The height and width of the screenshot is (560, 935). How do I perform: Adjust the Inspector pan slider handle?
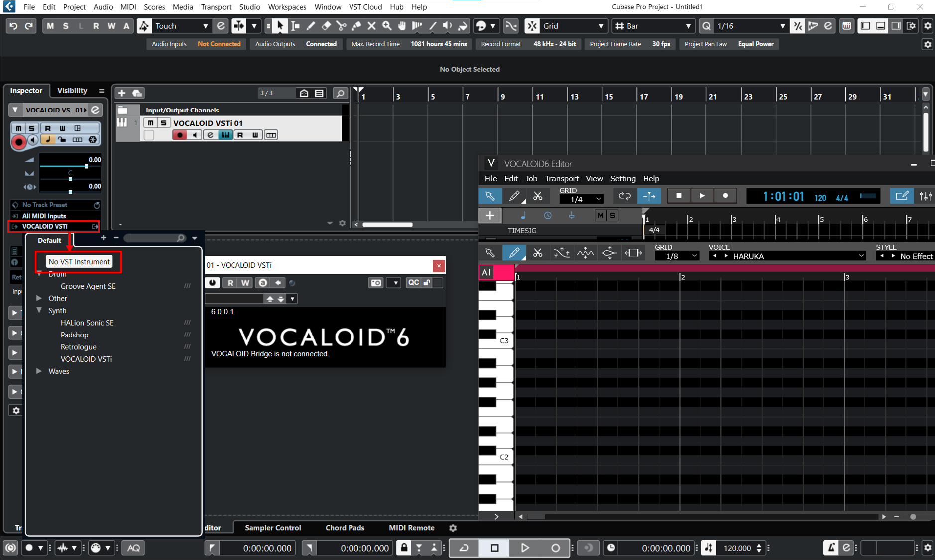pos(70,179)
